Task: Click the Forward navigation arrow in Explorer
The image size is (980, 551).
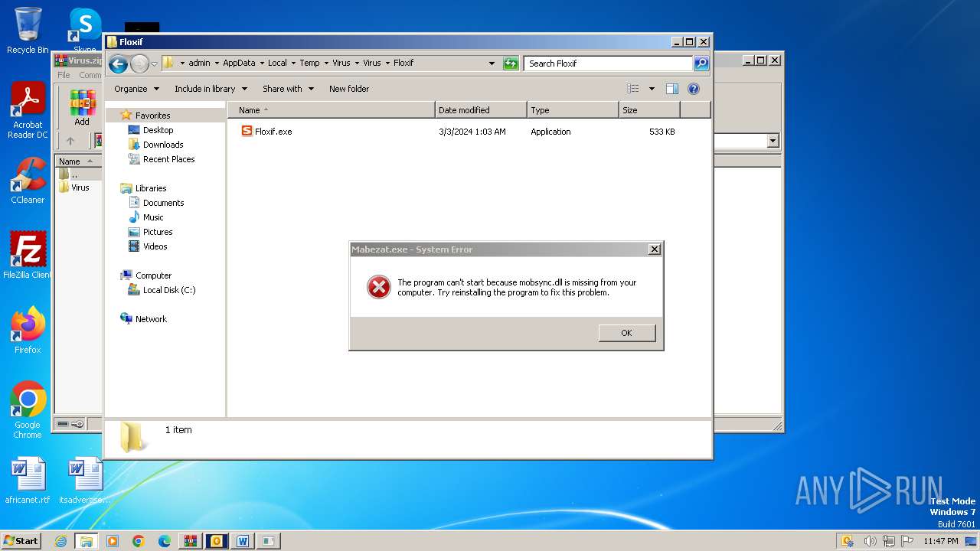Action: 139,64
